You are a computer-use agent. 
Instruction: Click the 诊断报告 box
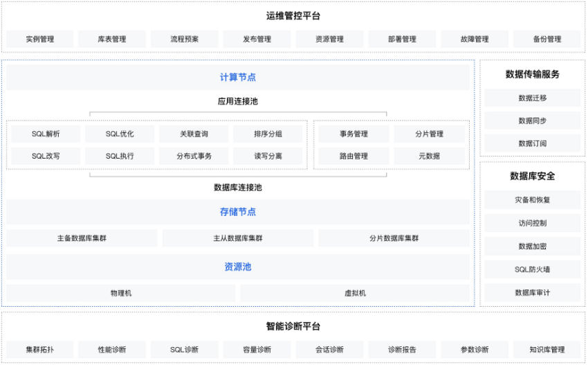point(402,350)
